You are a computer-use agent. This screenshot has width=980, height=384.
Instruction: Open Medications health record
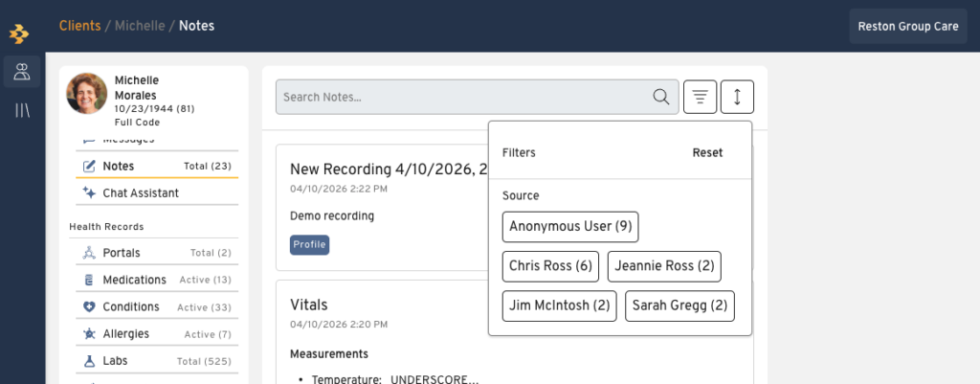157,281
